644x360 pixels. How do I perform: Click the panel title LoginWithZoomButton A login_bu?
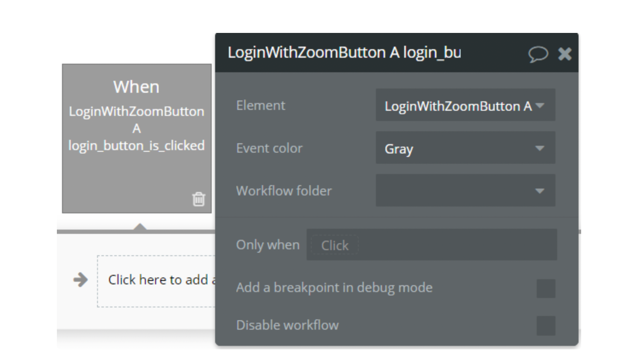click(x=344, y=53)
